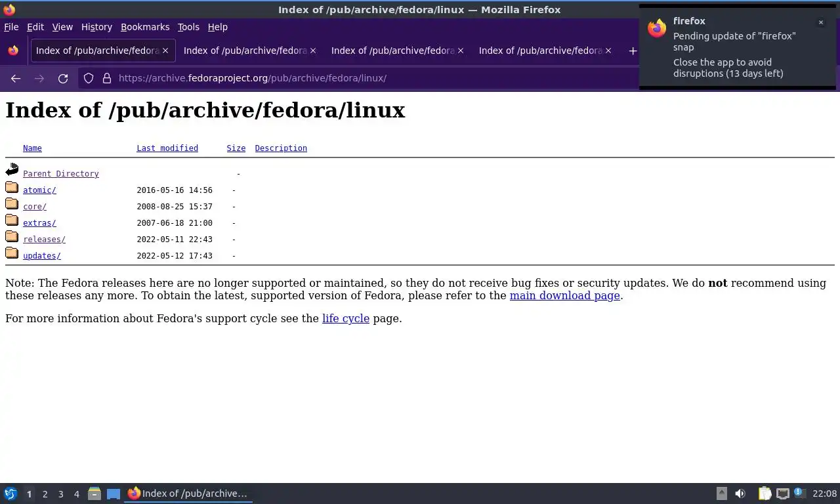This screenshot has width=840, height=504.
Task: Open the volume control in tray
Action: pyautogui.click(x=740, y=493)
